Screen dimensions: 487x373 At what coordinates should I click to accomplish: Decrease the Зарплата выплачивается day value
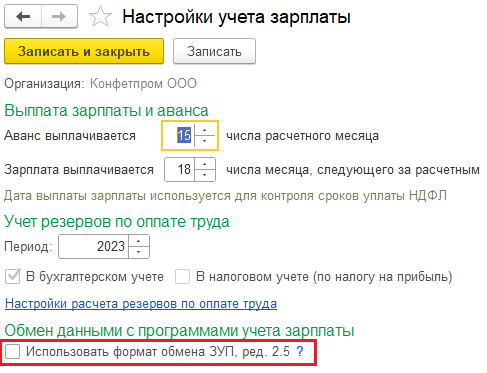tap(205, 175)
